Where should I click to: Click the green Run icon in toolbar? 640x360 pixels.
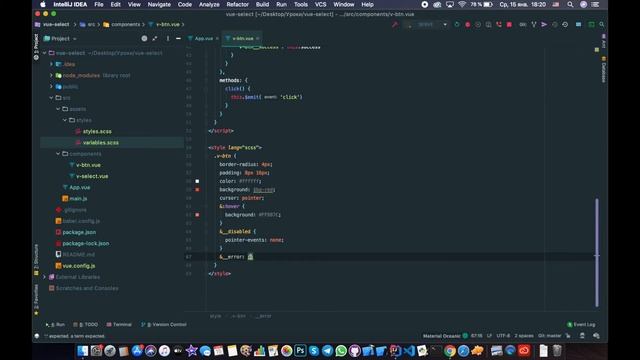point(457,24)
